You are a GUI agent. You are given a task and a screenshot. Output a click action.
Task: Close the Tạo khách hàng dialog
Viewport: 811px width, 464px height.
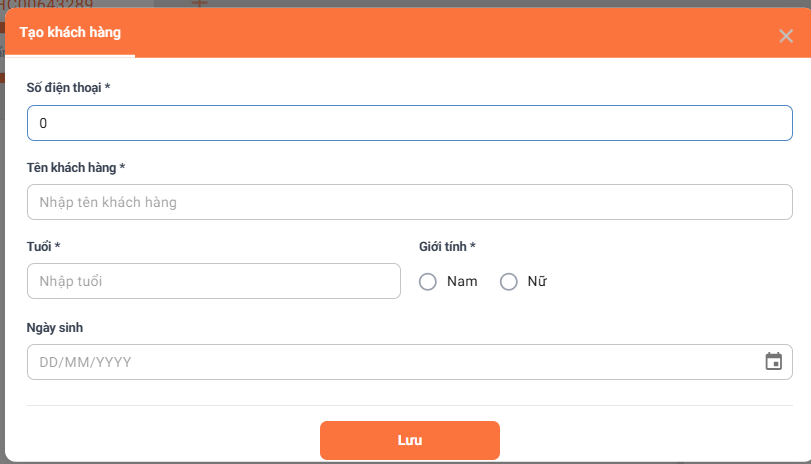[786, 36]
